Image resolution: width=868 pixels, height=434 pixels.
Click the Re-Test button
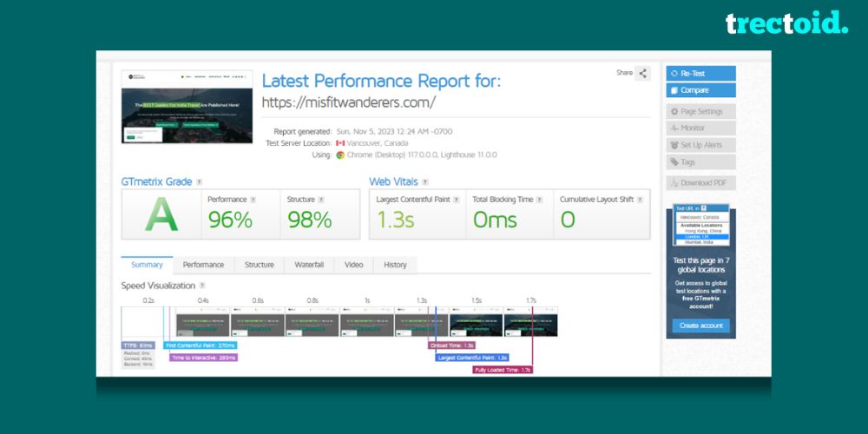pyautogui.click(x=700, y=73)
